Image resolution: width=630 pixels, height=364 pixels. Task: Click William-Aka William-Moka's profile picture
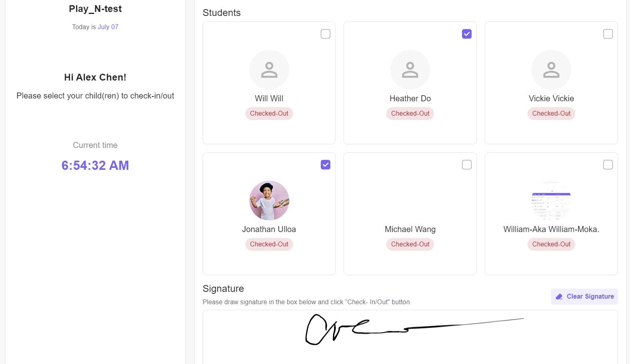click(551, 201)
